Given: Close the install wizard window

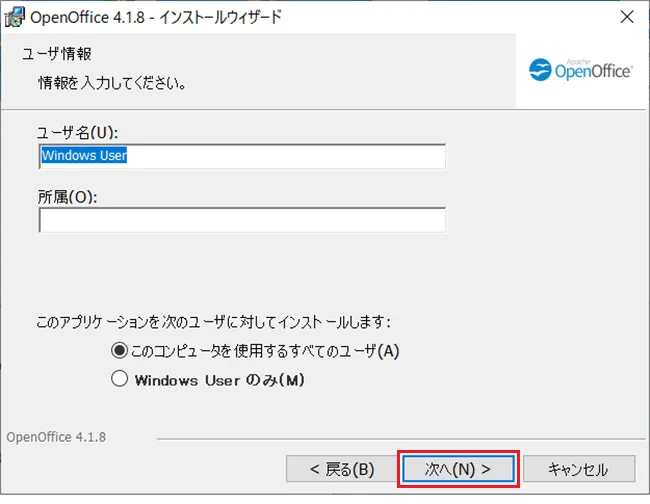Looking at the screenshot, I should (x=627, y=17).
